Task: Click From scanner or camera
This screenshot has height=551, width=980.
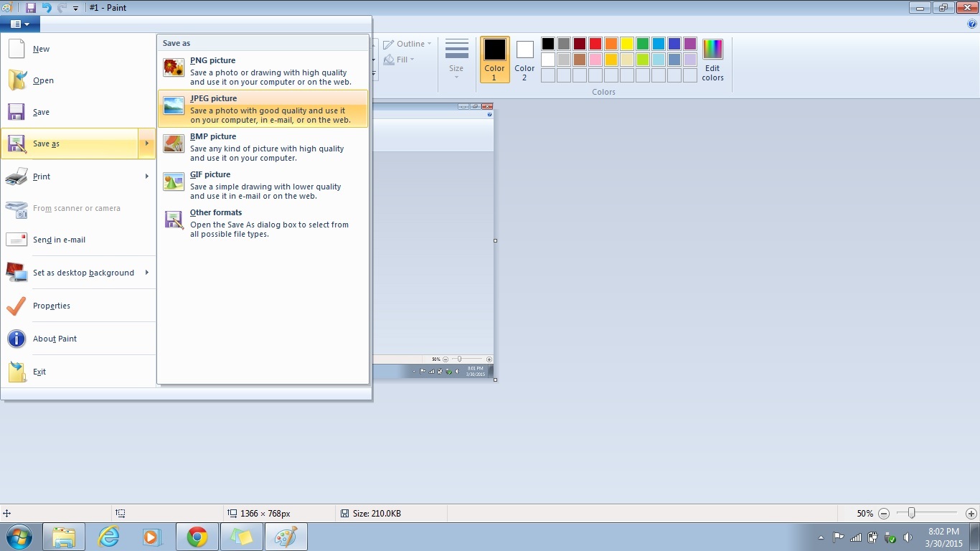Action: click(79, 209)
